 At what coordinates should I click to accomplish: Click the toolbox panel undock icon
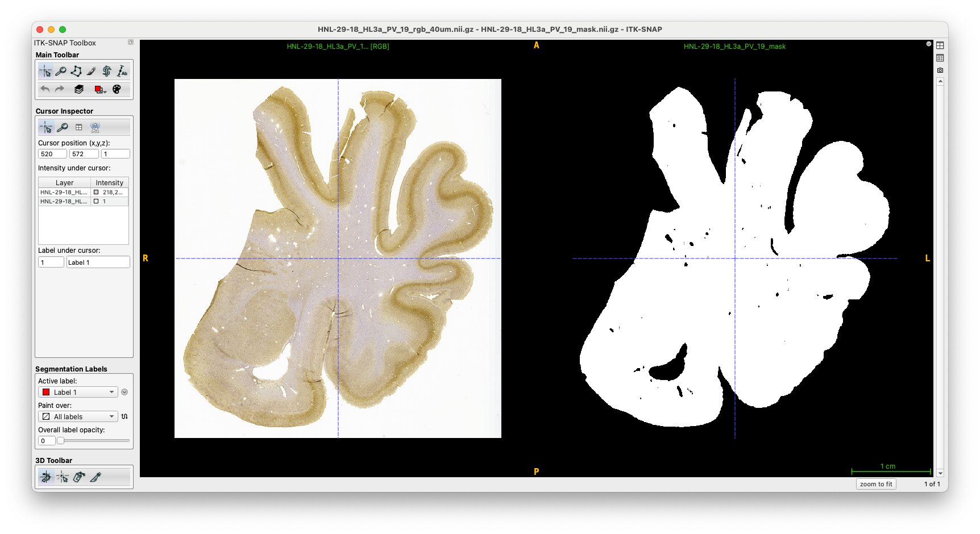point(130,42)
